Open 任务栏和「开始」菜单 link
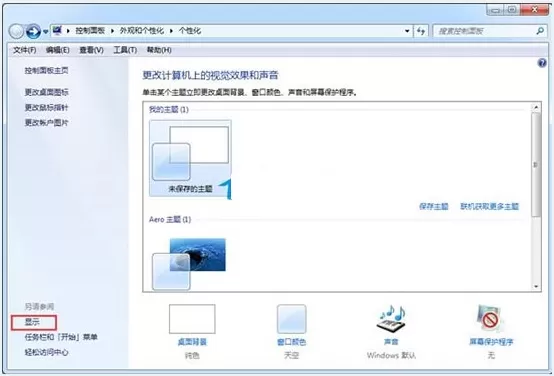 coord(61,337)
